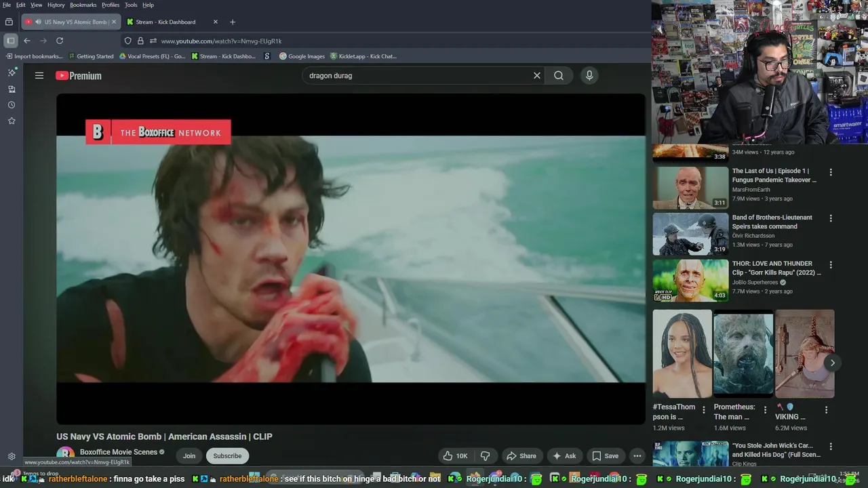This screenshot has height=488, width=868.
Task: Toggle the Firefox sidebar button
Action: pos(10,41)
